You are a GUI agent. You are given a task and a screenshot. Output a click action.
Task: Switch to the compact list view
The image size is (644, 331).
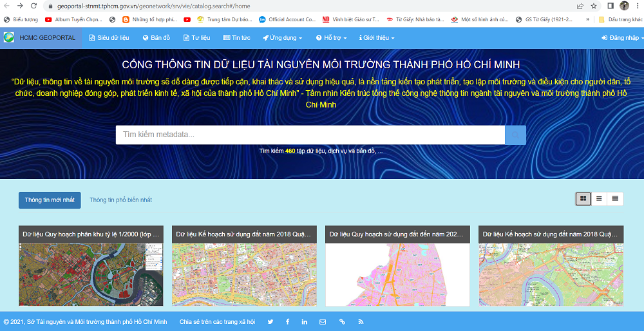click(615, 198)
